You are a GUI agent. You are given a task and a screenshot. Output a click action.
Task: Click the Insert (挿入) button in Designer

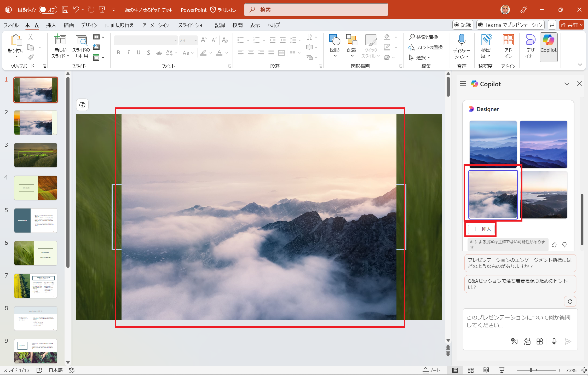pos(481,229)
